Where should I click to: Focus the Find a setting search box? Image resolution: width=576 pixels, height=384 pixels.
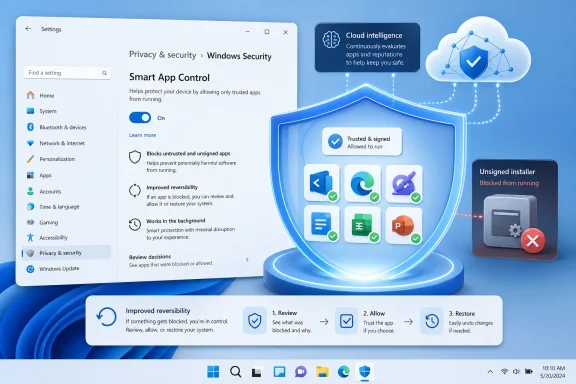(x=67, y=73)
